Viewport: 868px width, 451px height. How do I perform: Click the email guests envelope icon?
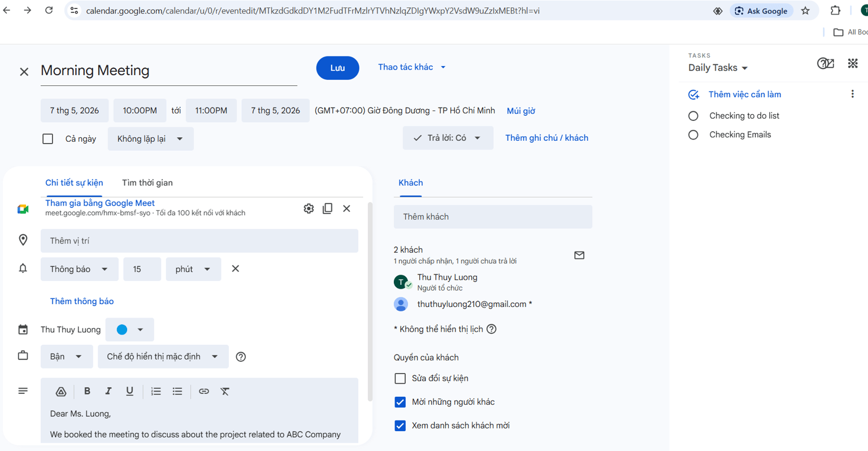[579, 255]
